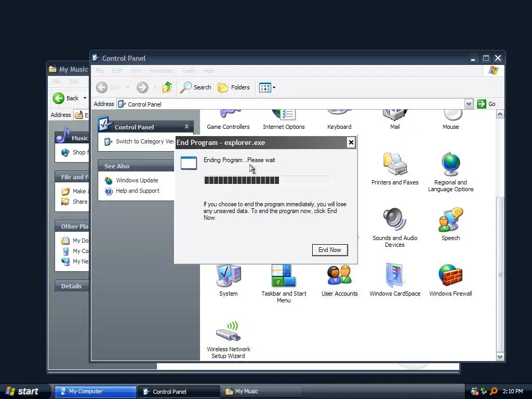
Task: Click Back button in My Music window
Action: [66, 98]
